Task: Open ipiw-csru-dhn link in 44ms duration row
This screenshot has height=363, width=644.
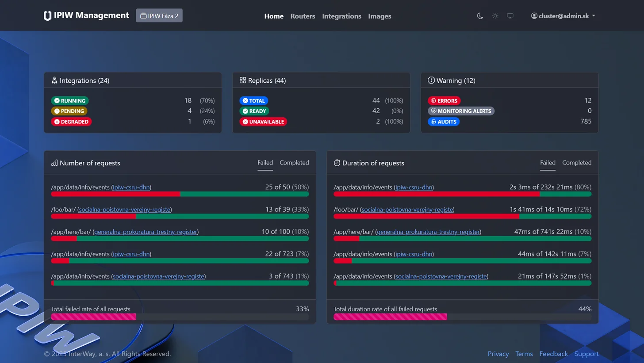Action: [414, 254]
